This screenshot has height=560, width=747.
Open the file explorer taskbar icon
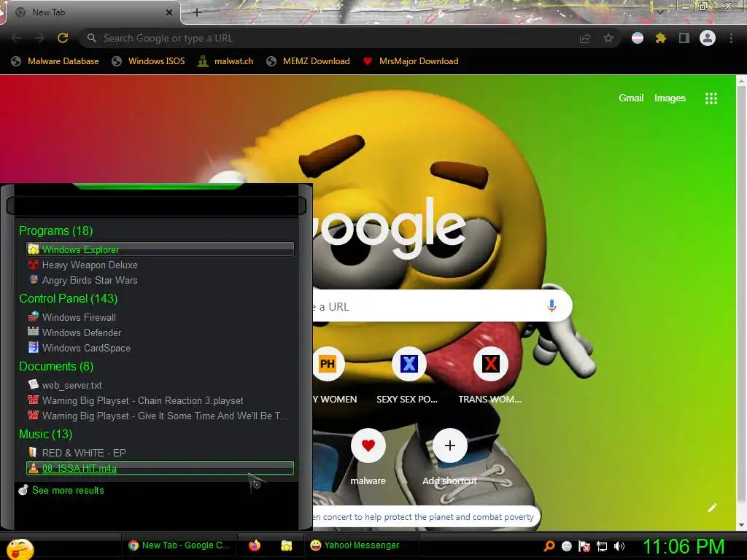[x=286, y=545]
